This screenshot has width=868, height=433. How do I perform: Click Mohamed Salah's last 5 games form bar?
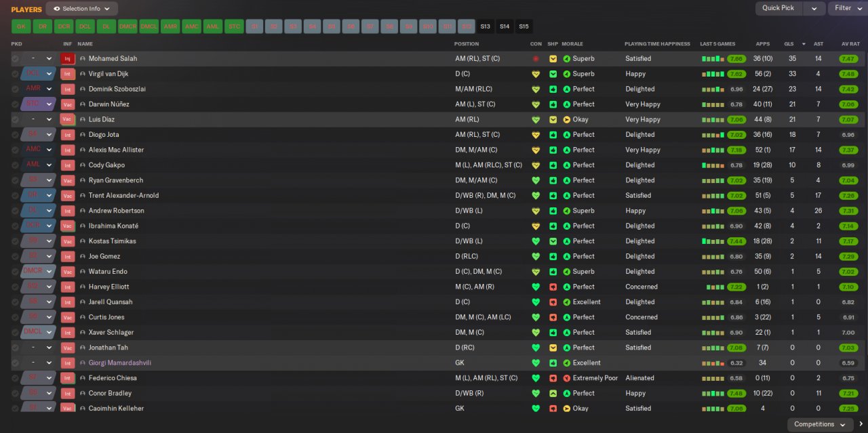tap(713, 59)
